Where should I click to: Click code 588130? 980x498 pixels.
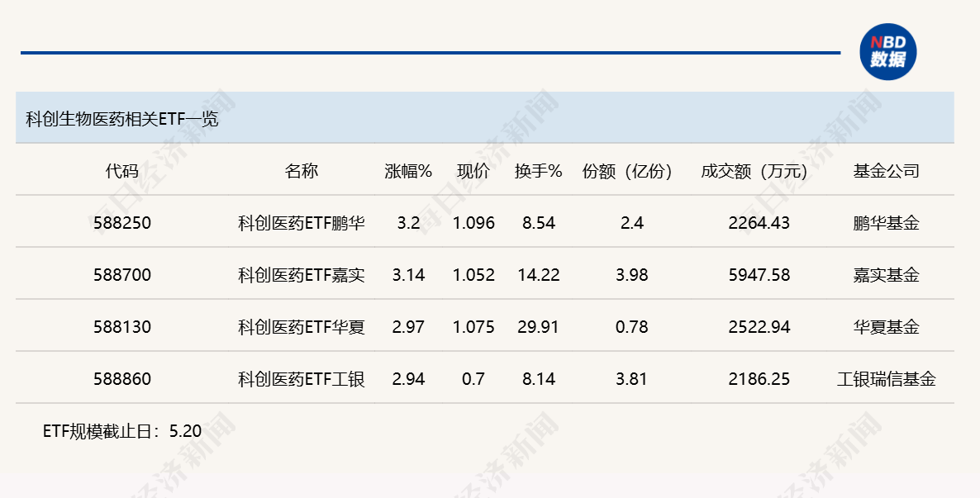coord(121,327)
